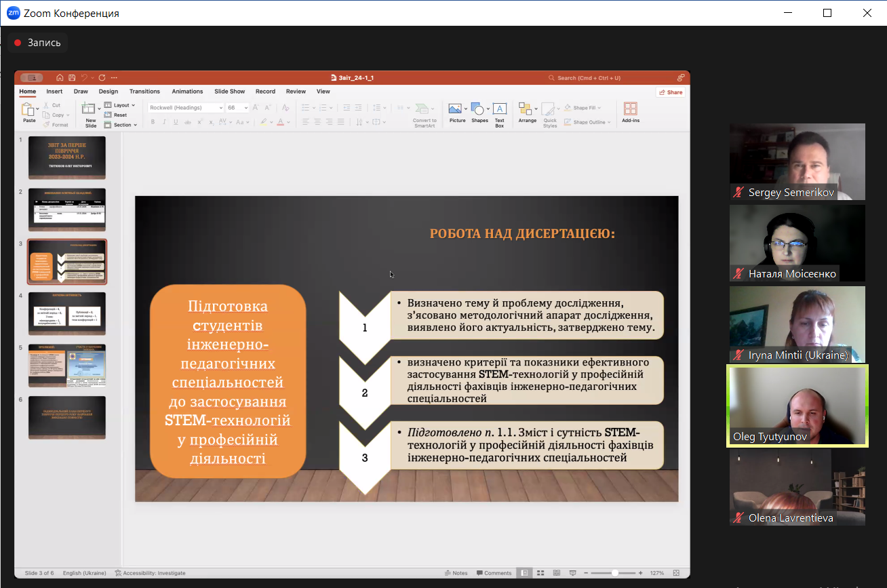The height and width of the screenshot is (588, 887).
Task: Click the New Slide icon
Action: click(88, 109)
